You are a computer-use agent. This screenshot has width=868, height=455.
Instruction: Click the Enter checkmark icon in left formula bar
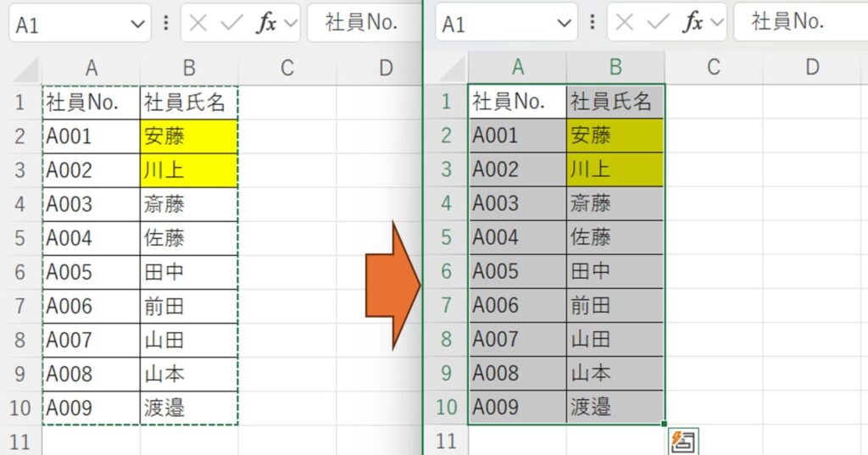231,23
